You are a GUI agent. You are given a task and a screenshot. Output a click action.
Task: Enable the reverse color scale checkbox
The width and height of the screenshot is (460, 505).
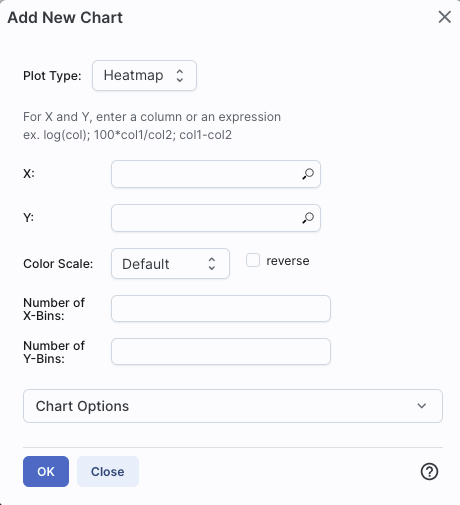click(x=253, y=260)
